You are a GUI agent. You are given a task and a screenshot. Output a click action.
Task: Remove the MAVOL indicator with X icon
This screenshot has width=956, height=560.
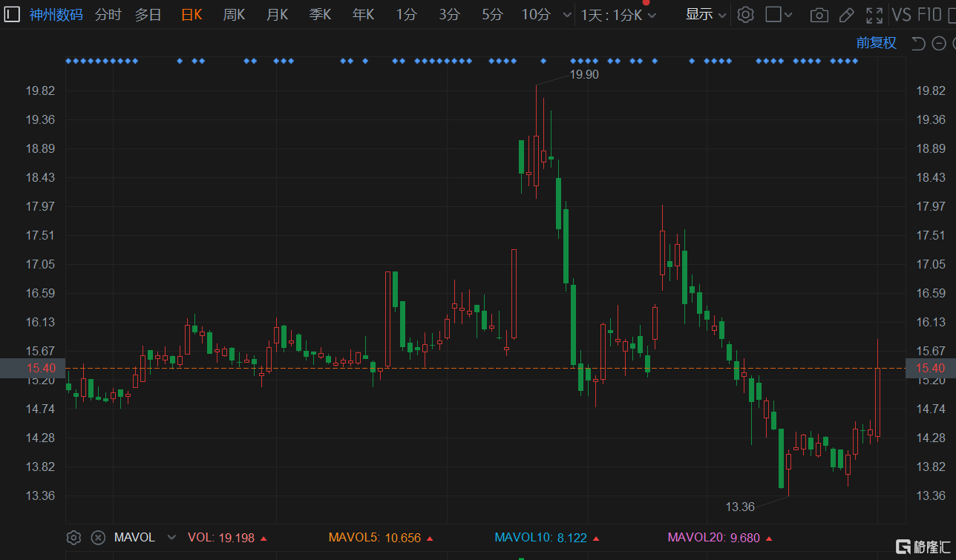(98, 538)
